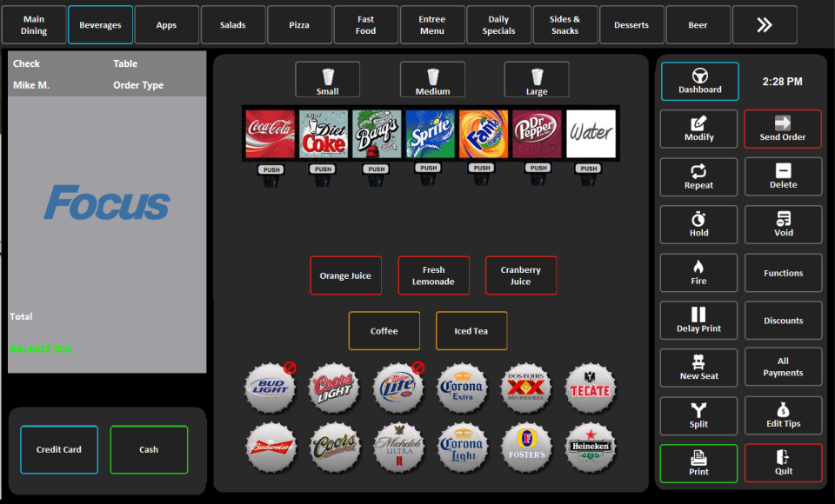Show more menu categories with double chevron
Viewport: 835px width, 504px height.
[765, 25]
